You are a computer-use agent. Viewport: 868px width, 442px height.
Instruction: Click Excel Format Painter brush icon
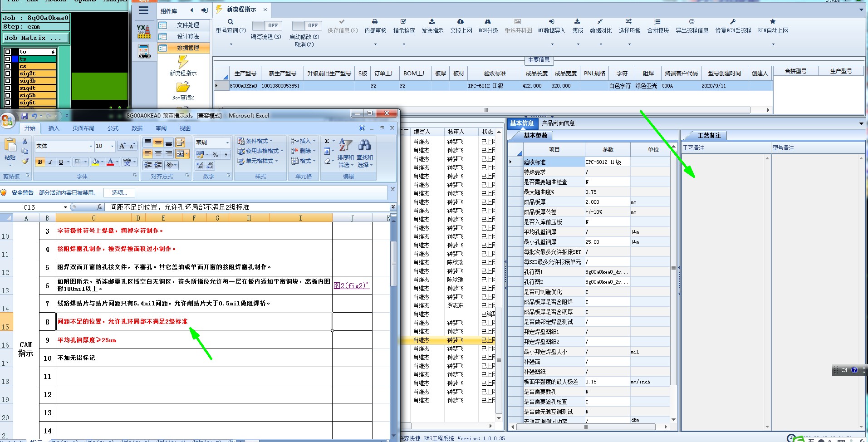[25, 161]
